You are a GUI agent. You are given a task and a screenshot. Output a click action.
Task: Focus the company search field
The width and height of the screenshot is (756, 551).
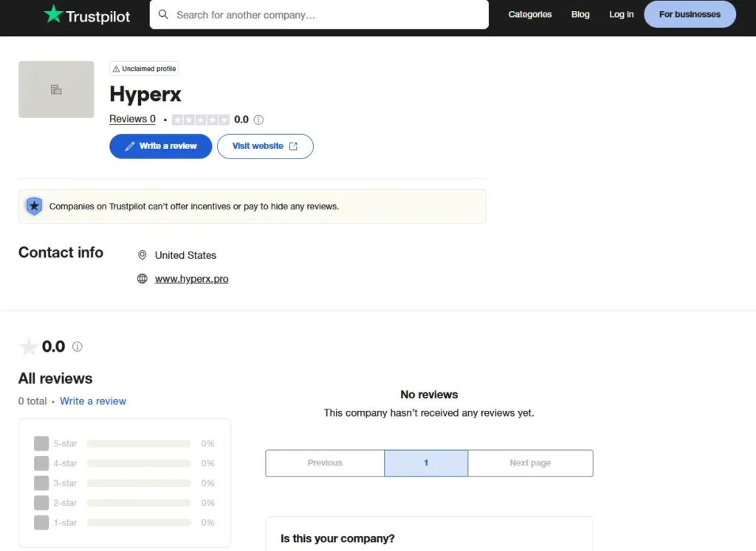(325, 15)
